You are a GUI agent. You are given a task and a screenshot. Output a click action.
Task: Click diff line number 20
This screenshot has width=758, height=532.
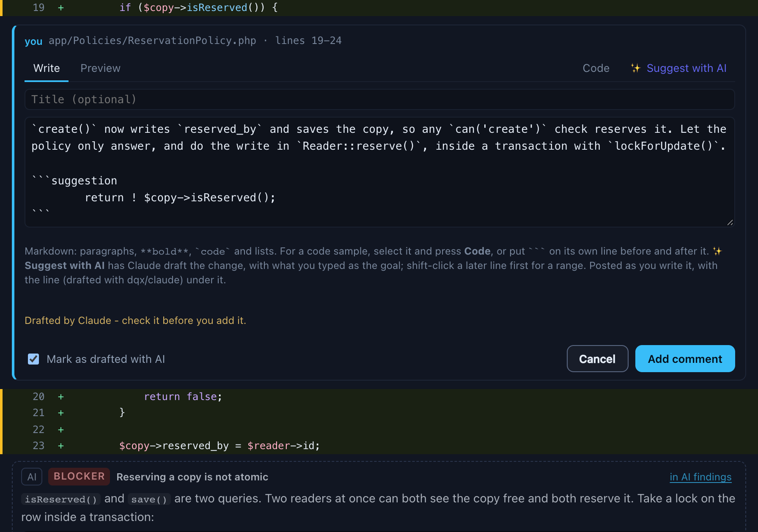click(38, 397)
